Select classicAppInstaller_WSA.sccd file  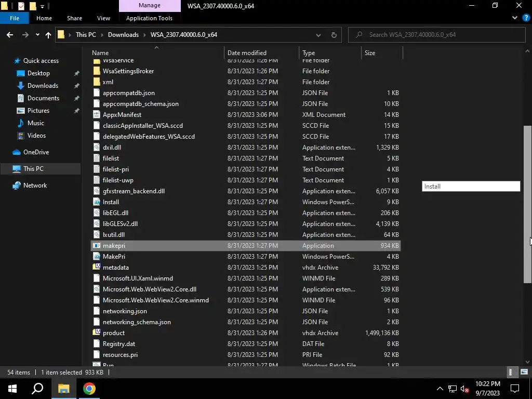coord(143,126)
